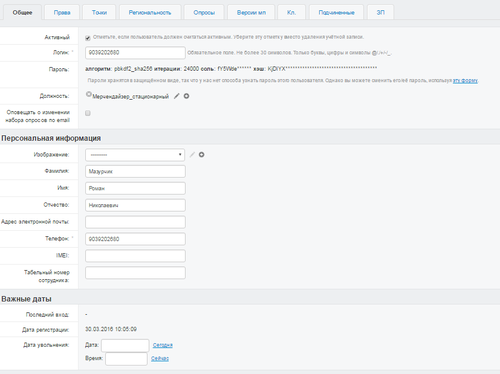Enable email notification about survey changes
Viewport: 500px width, 374px height.
[88, 113]
